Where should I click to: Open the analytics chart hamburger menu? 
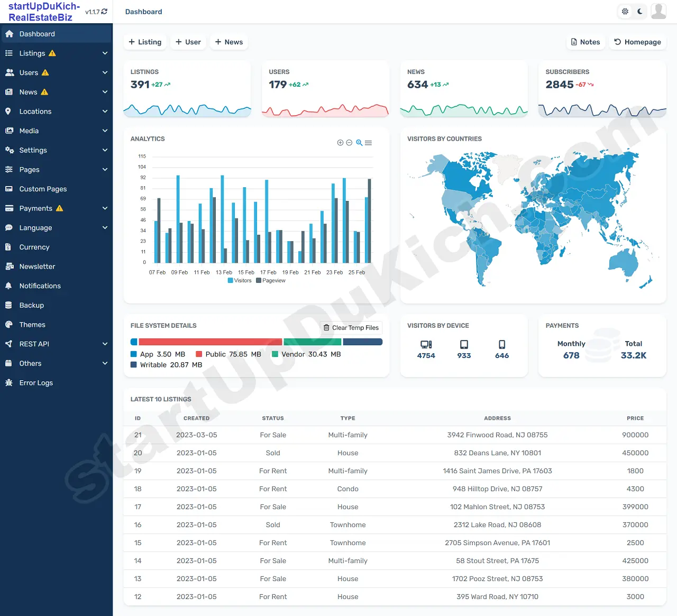point(369,143)
